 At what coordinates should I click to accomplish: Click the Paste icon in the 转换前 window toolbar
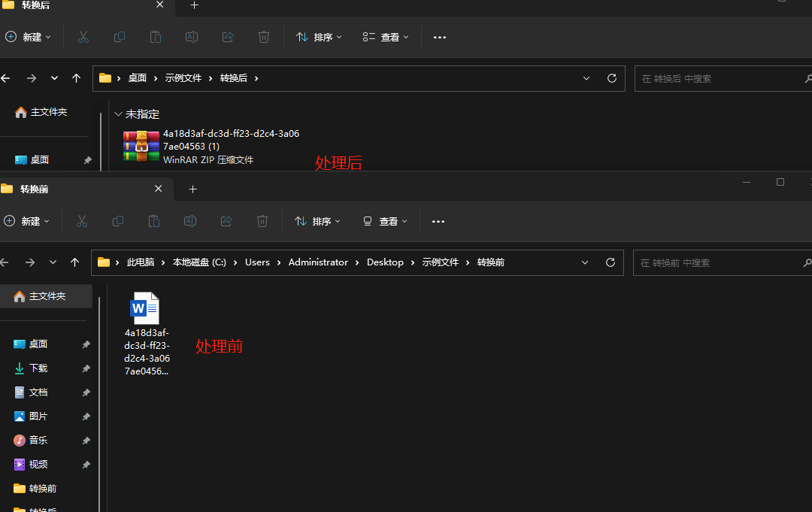tap(154, 221)
